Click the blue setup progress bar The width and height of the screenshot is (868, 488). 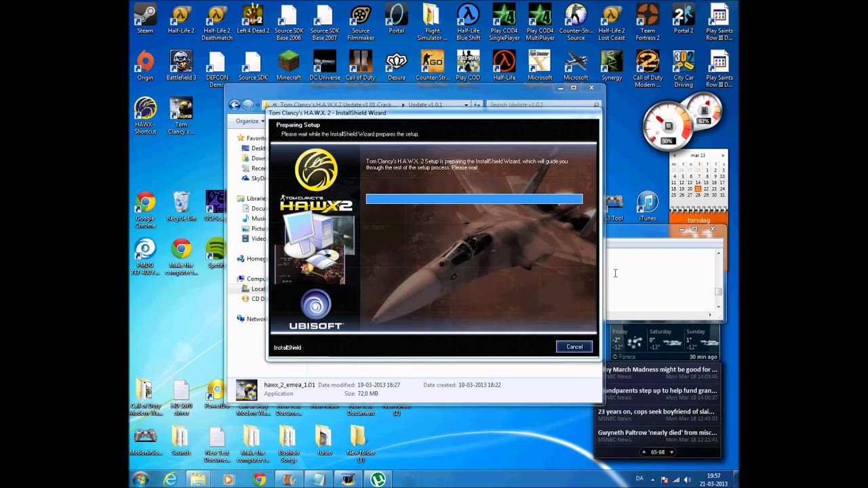pos(474,199)
